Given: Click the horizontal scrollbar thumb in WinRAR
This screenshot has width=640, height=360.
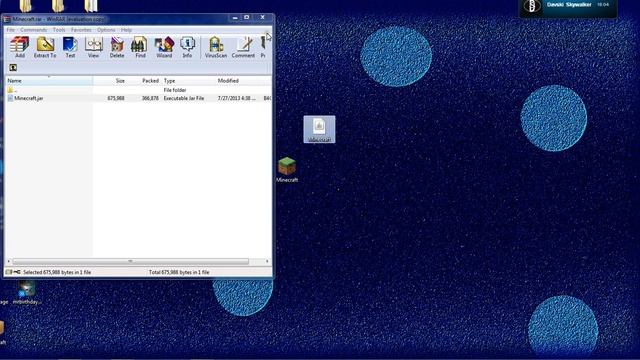Looking at the screenshot, I should (x=131, y=261).
